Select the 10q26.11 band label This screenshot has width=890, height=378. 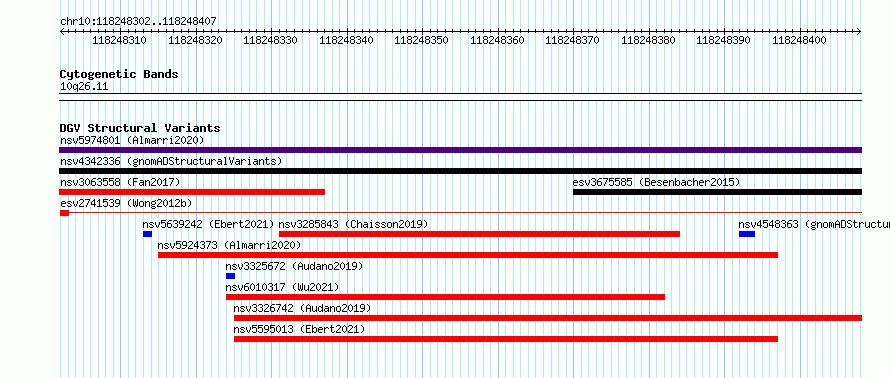tap(84, 87)
